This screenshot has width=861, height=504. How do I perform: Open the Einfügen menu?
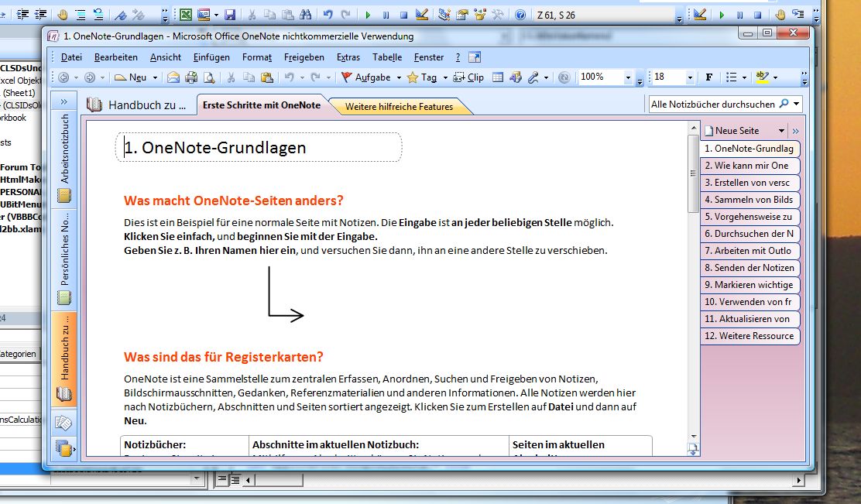click(x=211, y=57)
